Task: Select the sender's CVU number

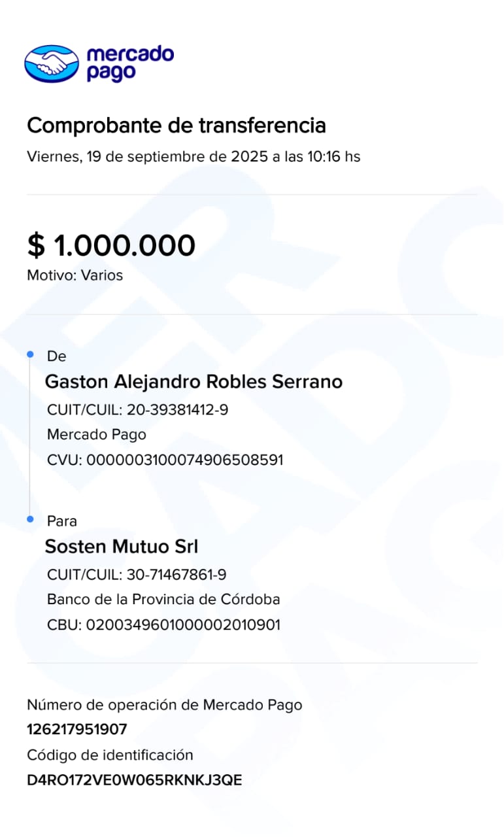Action: click(x=165, y=460)
